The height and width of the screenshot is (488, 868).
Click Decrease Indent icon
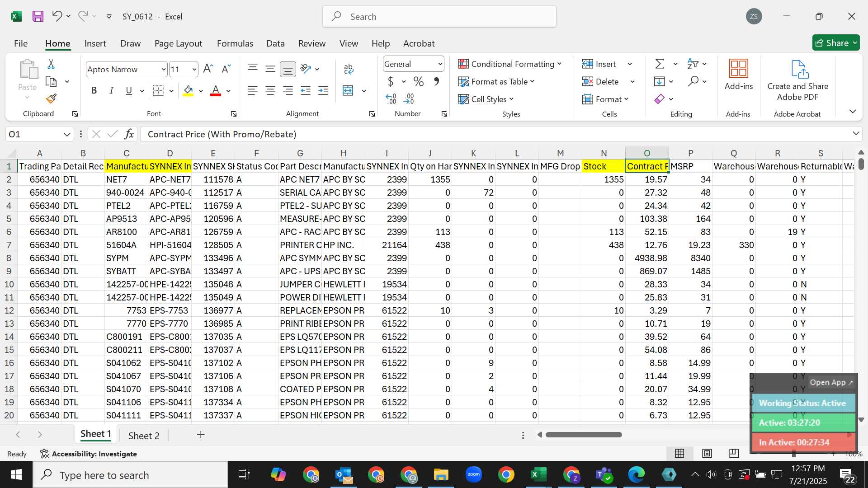306,91
